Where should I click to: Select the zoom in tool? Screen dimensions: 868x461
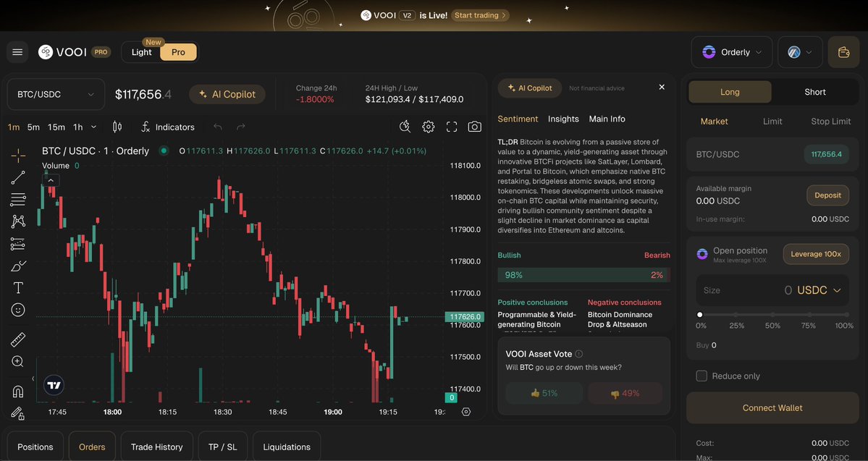coord(17,361)
